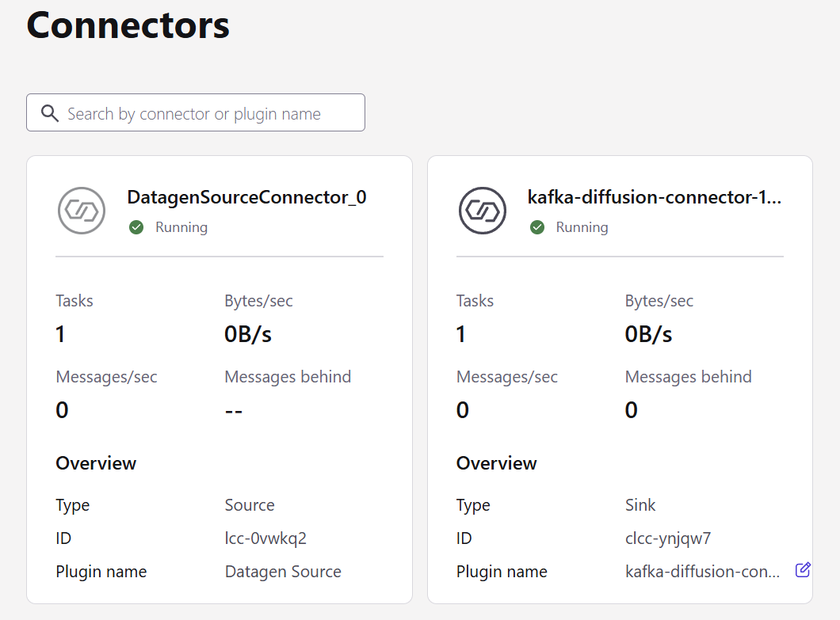Click DatagenSourceConnector_0 green running status icon
Viewport: 840px width, 620px height.
[136, 227]
